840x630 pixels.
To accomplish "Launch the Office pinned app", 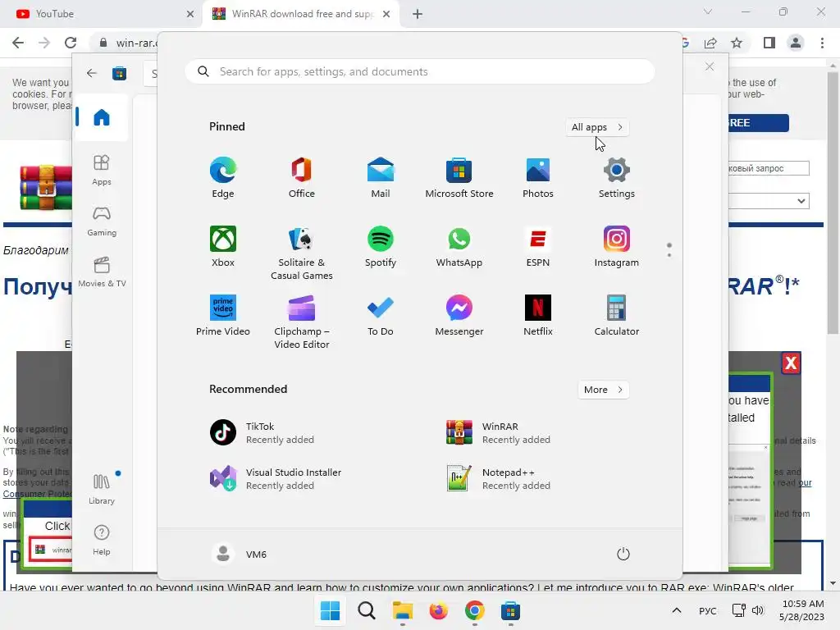I will tap(302, 178).
